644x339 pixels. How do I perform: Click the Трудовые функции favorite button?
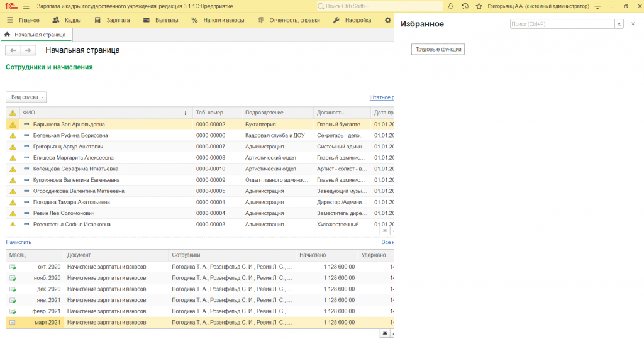(438, 49)
